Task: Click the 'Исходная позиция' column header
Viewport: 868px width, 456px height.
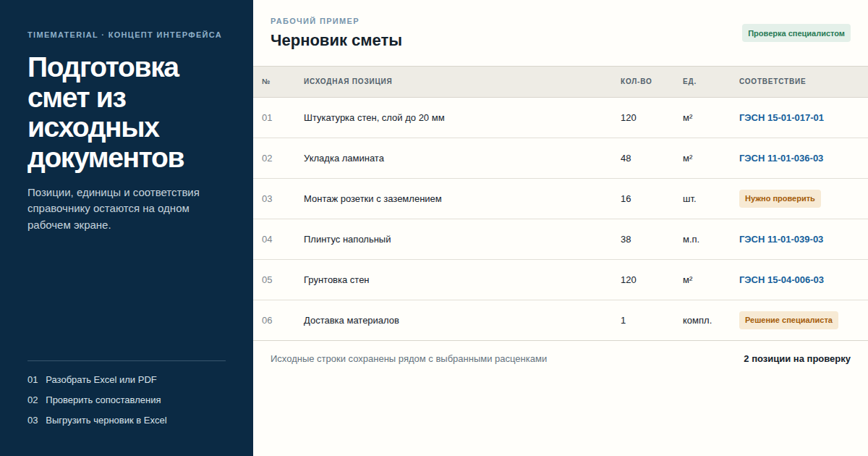Action: [348, 81]
